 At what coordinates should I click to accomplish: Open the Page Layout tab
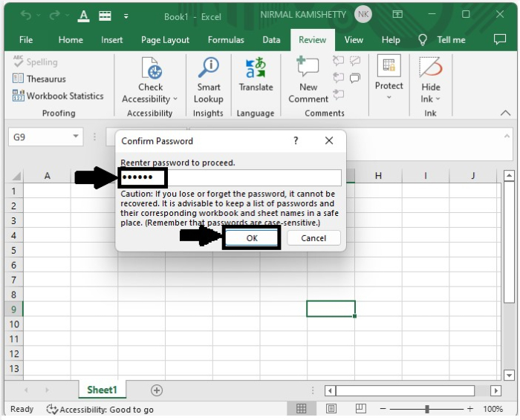point(165,40)
